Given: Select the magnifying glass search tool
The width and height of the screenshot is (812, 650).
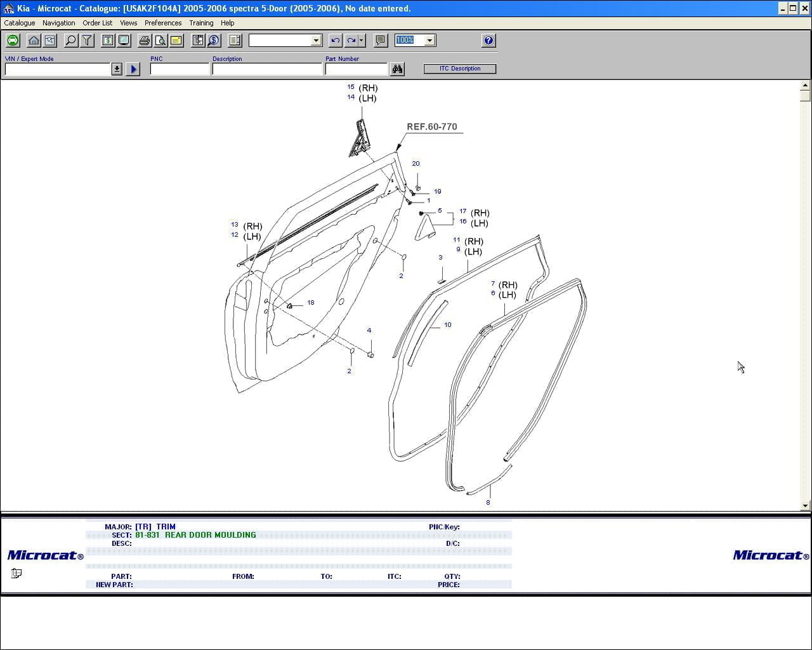Looking at the screenshot, I should coord(71,41).
